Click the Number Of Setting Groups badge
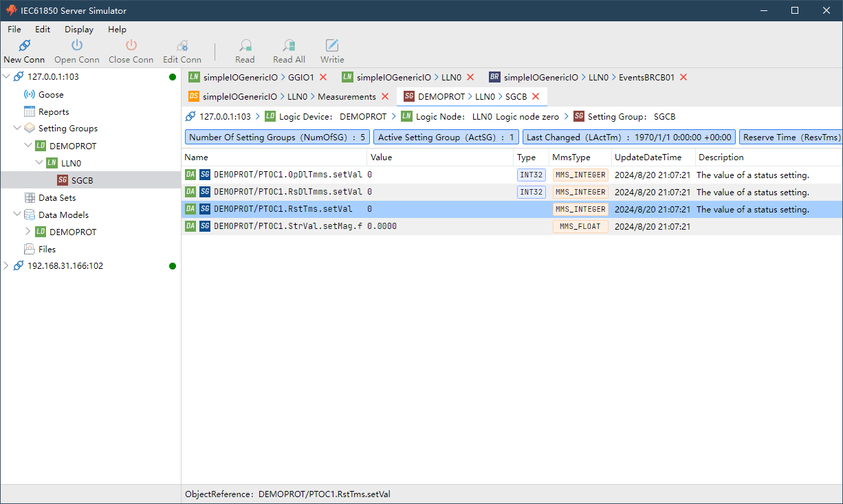 (x=277, y=138)
